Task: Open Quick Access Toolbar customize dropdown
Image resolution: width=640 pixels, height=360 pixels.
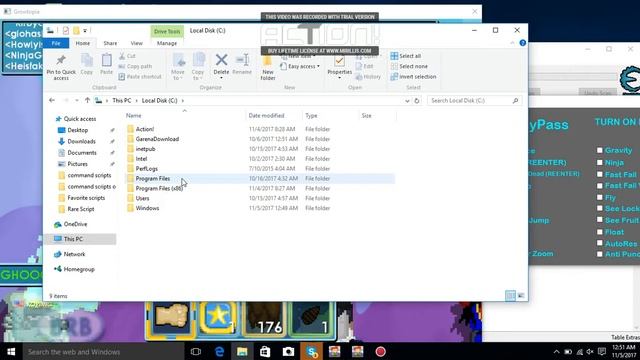Action: 85,31
